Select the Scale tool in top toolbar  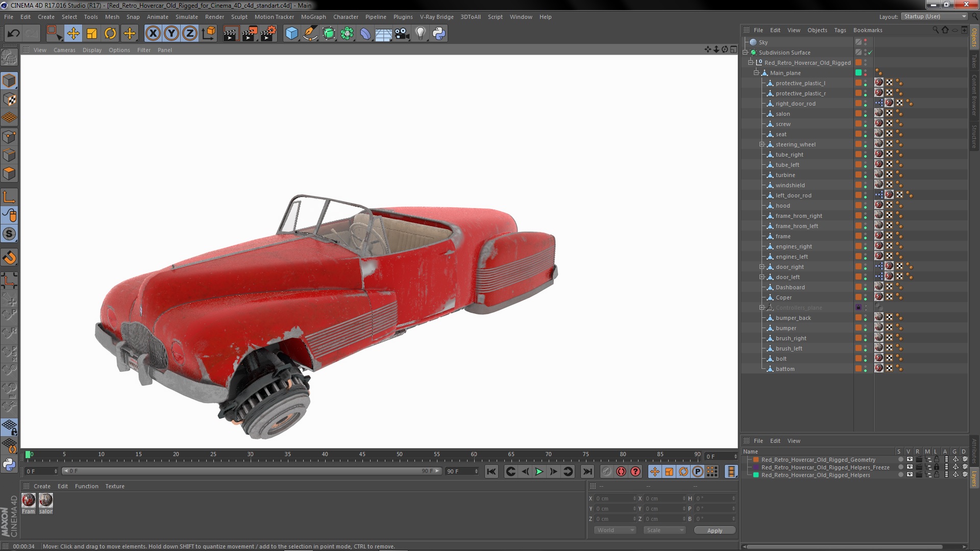click(92, 34)
